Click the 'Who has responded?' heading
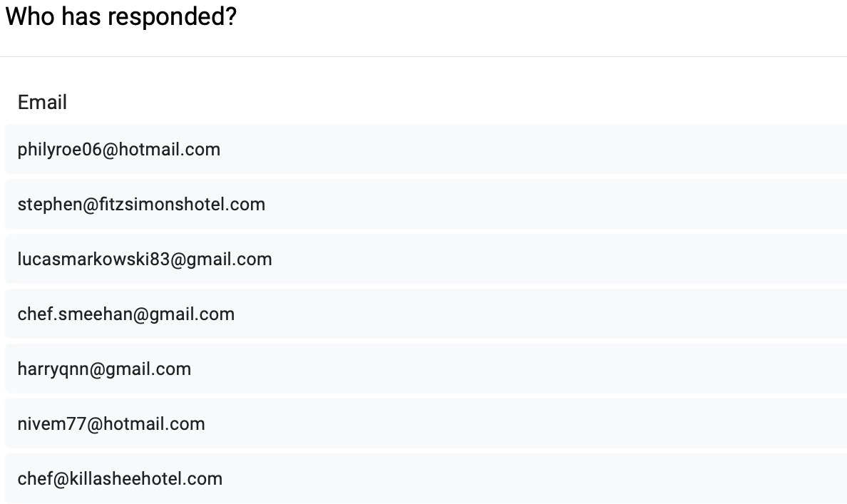 coord(121,16)
